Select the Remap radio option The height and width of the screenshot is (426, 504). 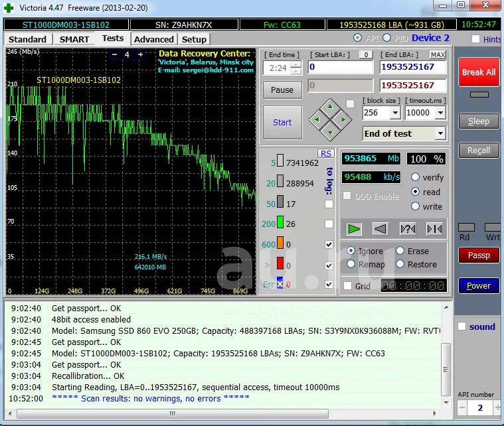351,264
